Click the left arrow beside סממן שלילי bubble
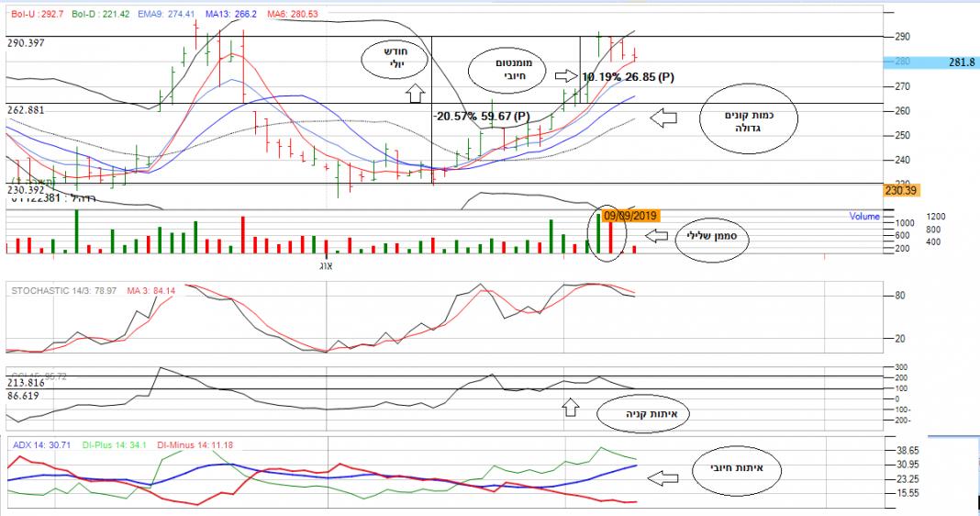The height and width of the screenshot is (516, 980). 657,237
